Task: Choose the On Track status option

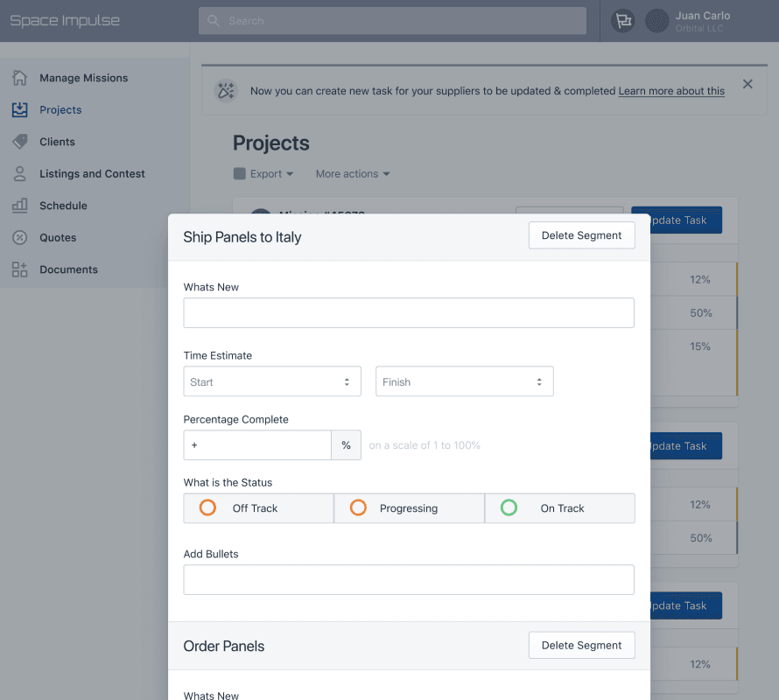Action: point(560,508)
